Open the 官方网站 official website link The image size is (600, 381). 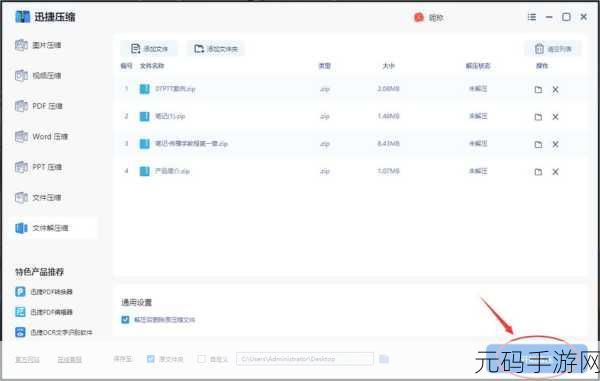click(27, 359)
